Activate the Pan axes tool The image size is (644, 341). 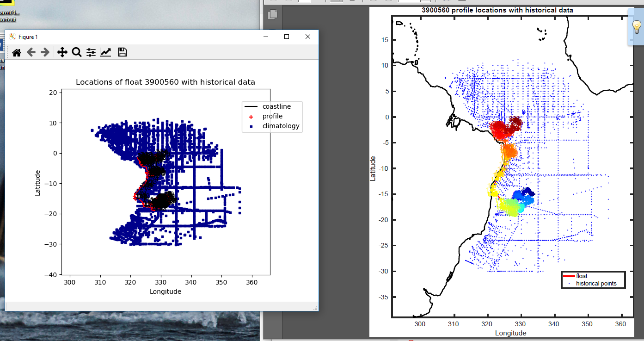[x=62, y=52]
